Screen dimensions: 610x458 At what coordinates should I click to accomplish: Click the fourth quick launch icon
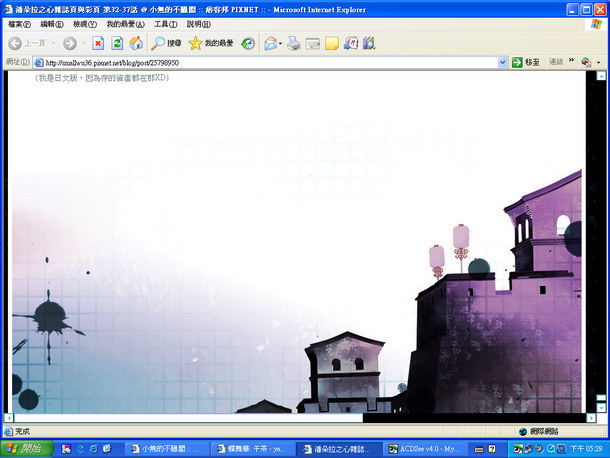(x=107, y=449)
